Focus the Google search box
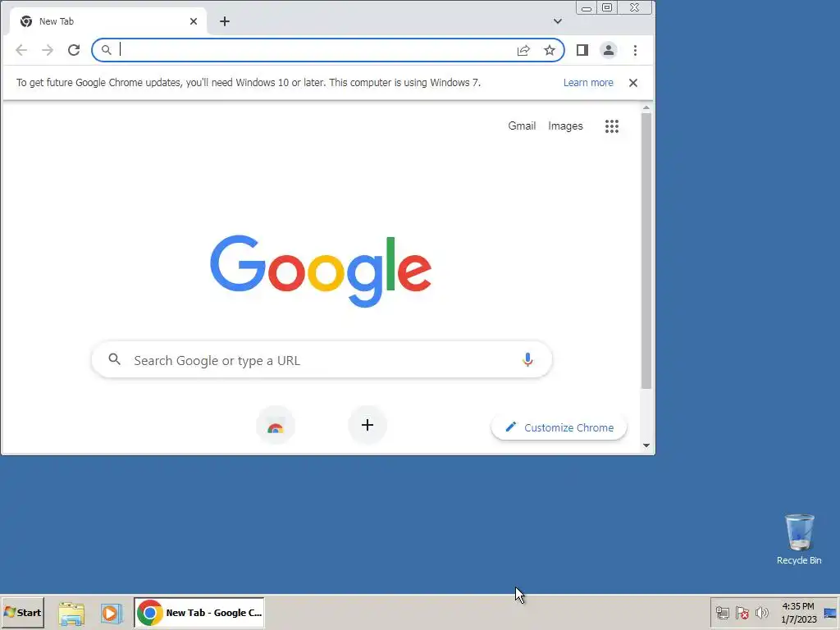Viewport: 840px width, 630px height. click(322, 360)
